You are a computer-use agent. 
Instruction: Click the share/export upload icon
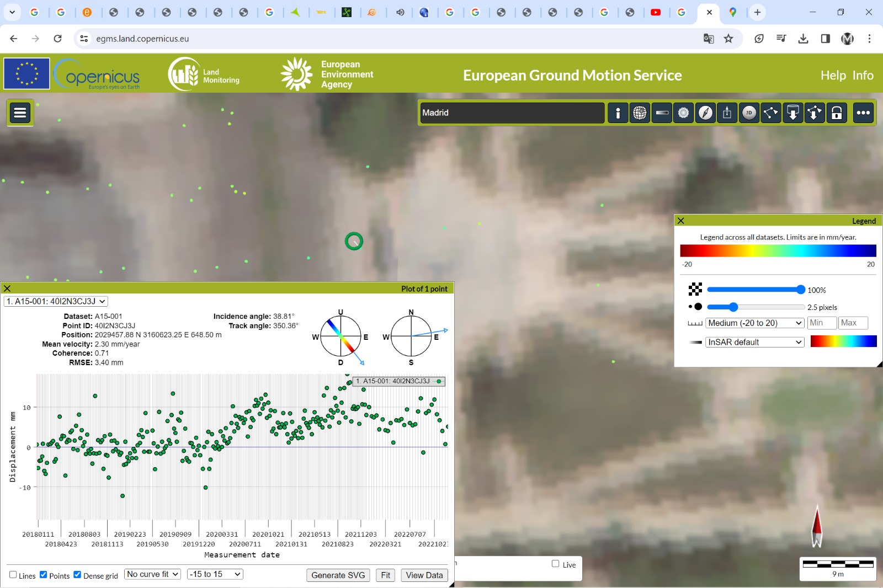(727, 113)
